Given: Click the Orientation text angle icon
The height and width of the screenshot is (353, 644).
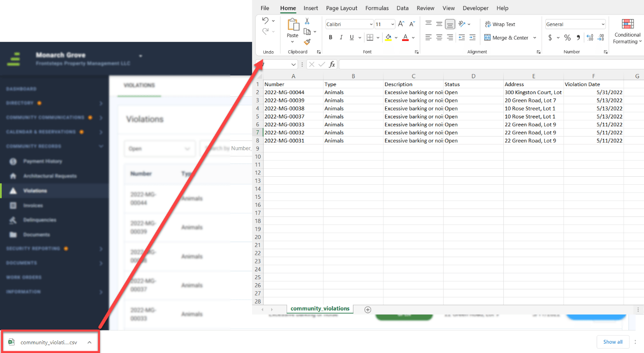Looking at the screenshot, I should point(462,24).
